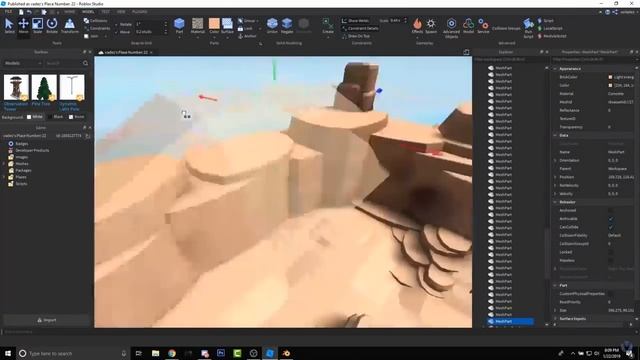The width and height of the screenshot is (640, 360).
Task: Click the Anchor icon
Action: [240, 36]
